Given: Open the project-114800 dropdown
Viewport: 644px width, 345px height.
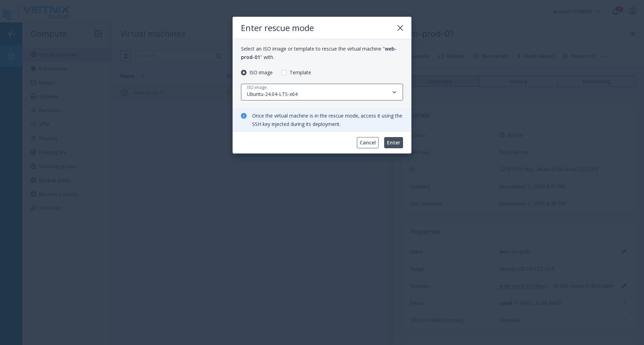Looking at the screenshot, I should point(576,11).
